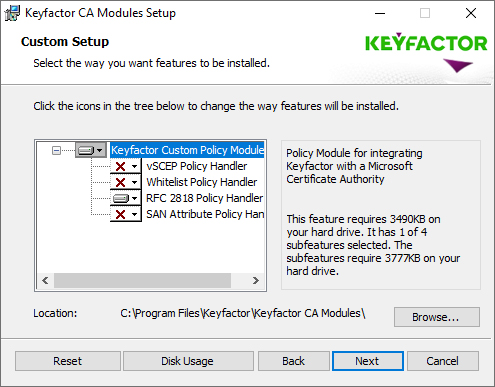Open the vSCEP Policy Handler feature state dropdown
The height and width of the screenshot is (387, 495).
pyautogui.click(x=126, y=166)
